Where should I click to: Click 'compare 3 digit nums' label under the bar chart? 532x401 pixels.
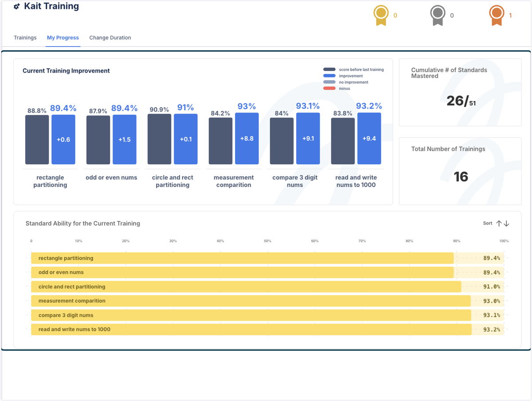pyautogui.click(x=295, y=181)
